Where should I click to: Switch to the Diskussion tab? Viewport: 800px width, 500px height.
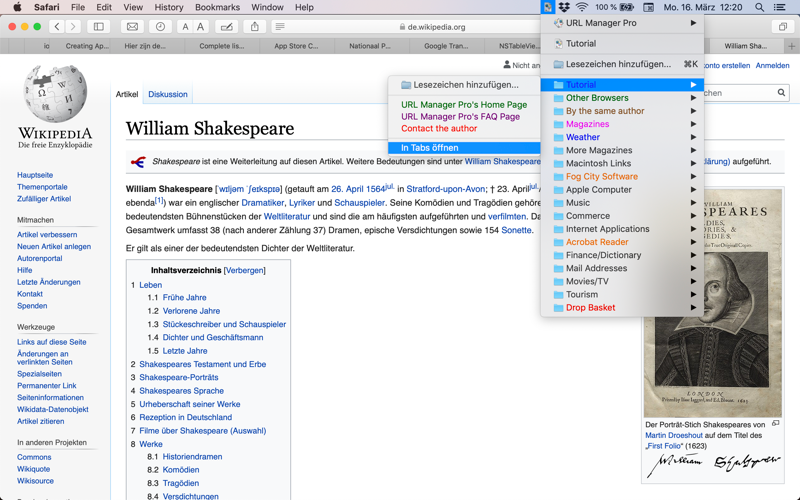coord(168,94)
